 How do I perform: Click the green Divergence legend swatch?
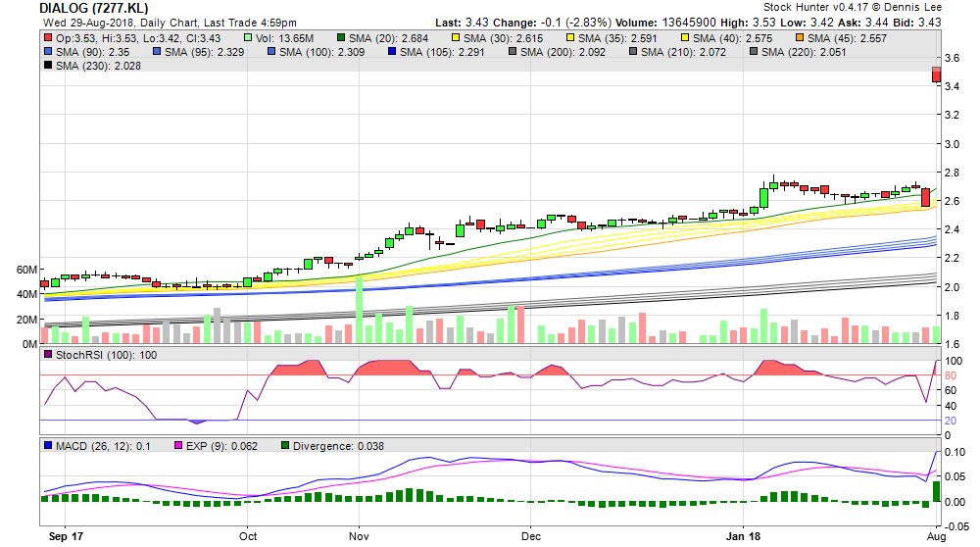click(x=285, y=446)
